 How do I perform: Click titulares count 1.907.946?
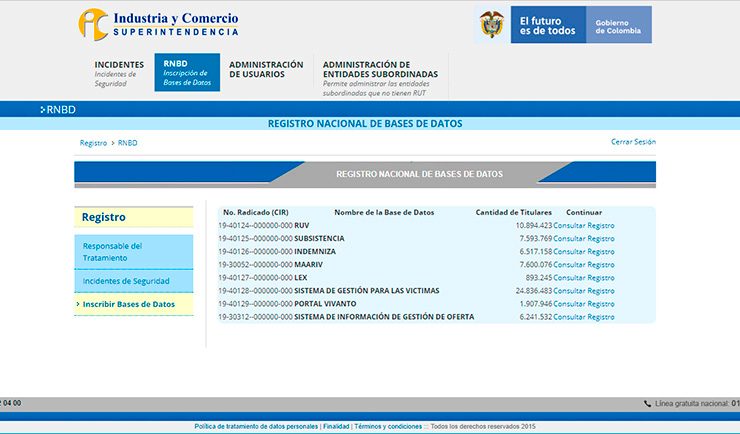(x=536, y=304)
